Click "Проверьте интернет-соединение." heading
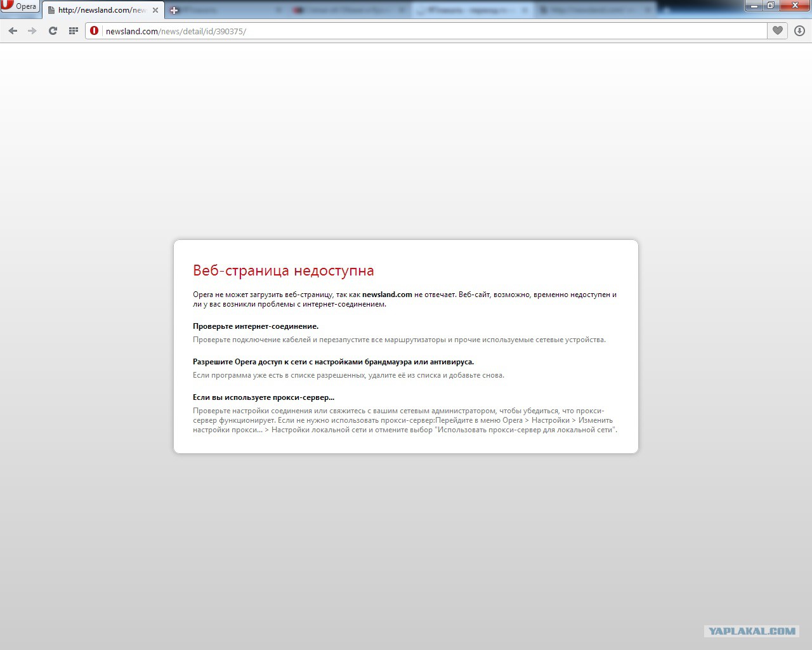The height and width of the screenshot is (650, 812). [x=256, y=326]
